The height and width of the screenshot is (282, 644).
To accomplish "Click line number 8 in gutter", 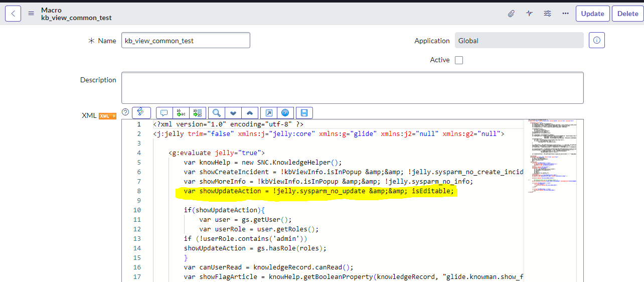I will pyautogui.click(x=139, y=191).
